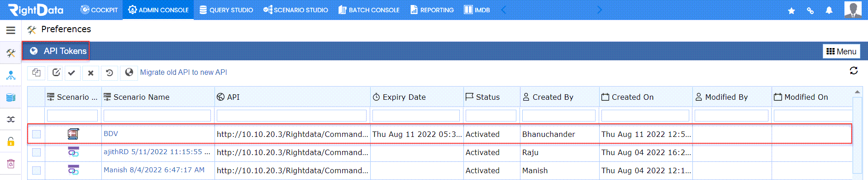The width and height of the screenshot is (868, 180).
Task: Open the database icon in the left sidebar
Action: pyautogui.click(x=11, y=97)
